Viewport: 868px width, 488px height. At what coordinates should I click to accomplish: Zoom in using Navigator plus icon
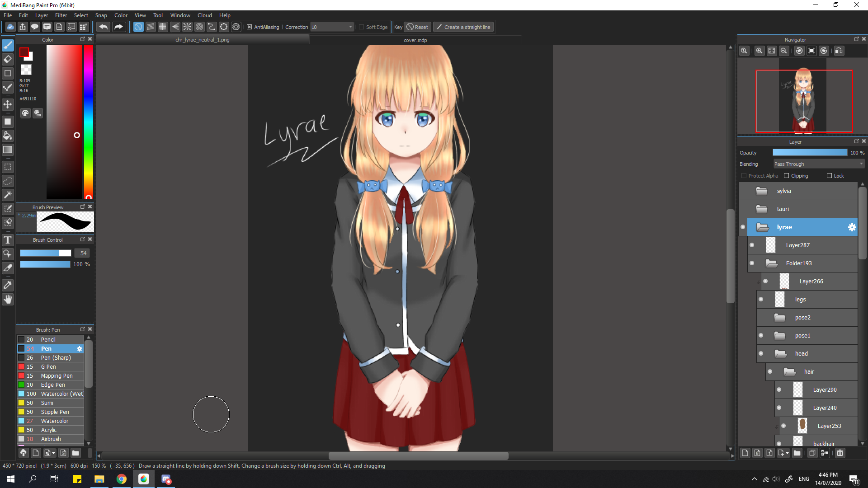759,51
